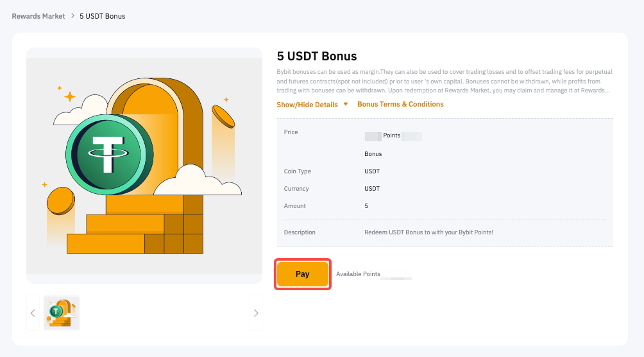Viewport: 644px width, 357px height.
Task: Go back to Rewards Market breadcrumb
Action: 38,16
